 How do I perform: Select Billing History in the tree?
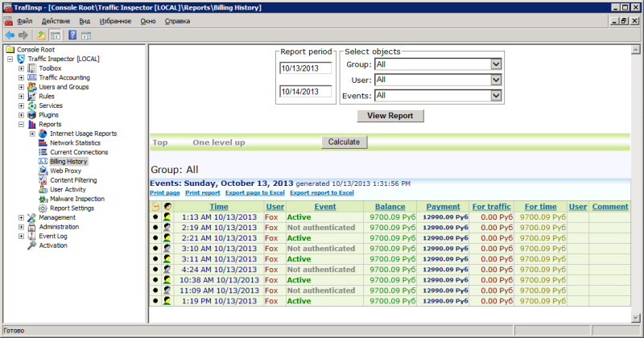68,162
